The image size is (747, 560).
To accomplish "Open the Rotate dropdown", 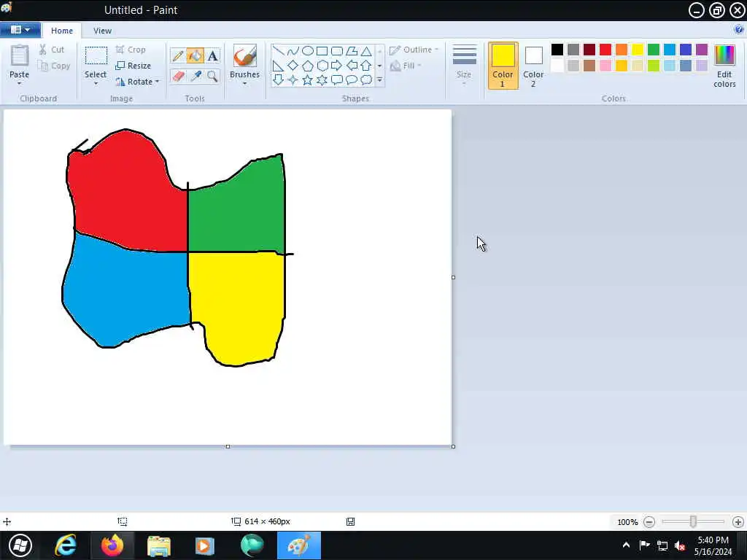I will tap(137, 82).
